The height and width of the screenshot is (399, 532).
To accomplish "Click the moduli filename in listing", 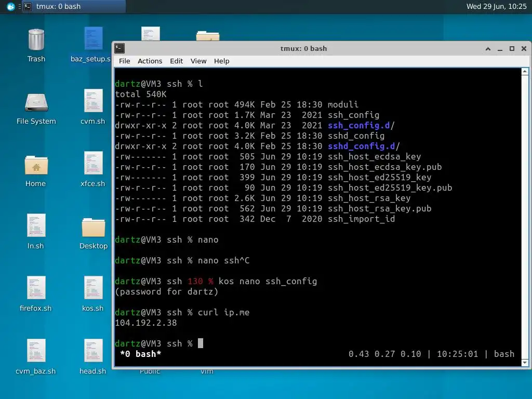I will point(343,104).
